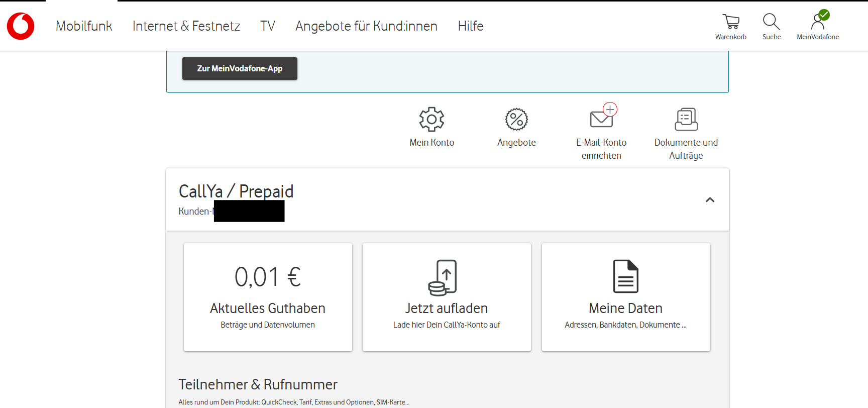This screenshot has height=408, width=868.
Task: Open the Warenkorb shopping cart icon
Action: pyautogui.click(x=730, y=22)
